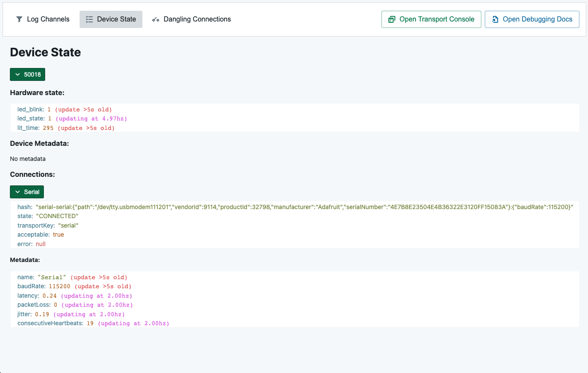The width and height of the screenshot is (588, 373).
Task: Click the chevron on the 50018 button
Action: 18,74
